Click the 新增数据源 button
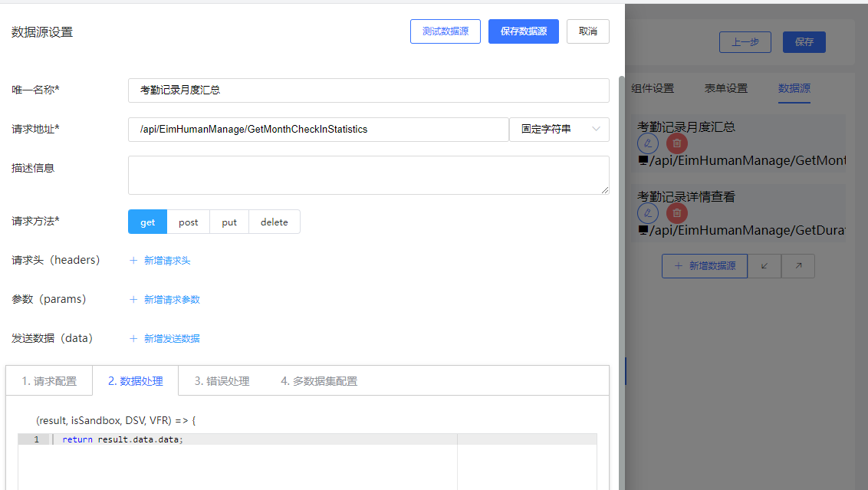This screenshot has height=490, width=868. (x=705, y=266)
